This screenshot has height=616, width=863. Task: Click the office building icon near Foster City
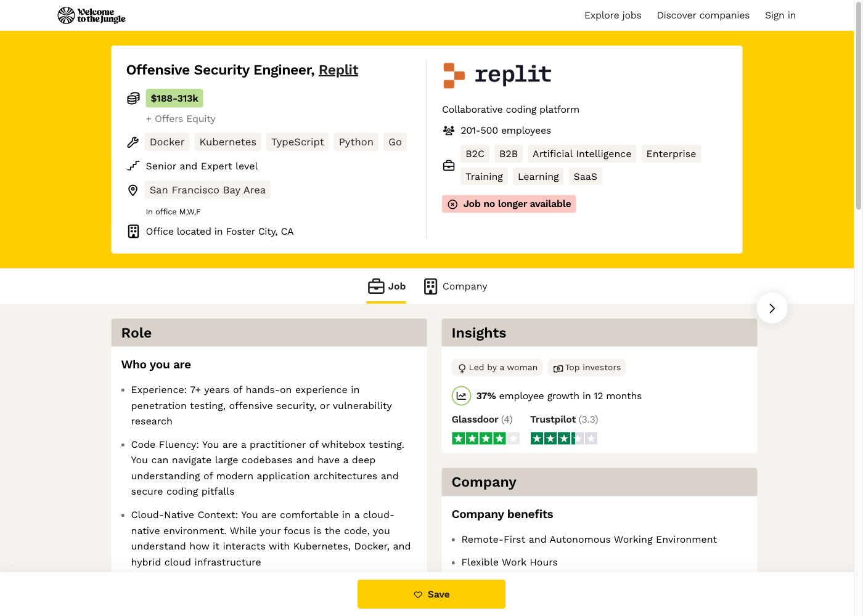click(x=133, y=232)
